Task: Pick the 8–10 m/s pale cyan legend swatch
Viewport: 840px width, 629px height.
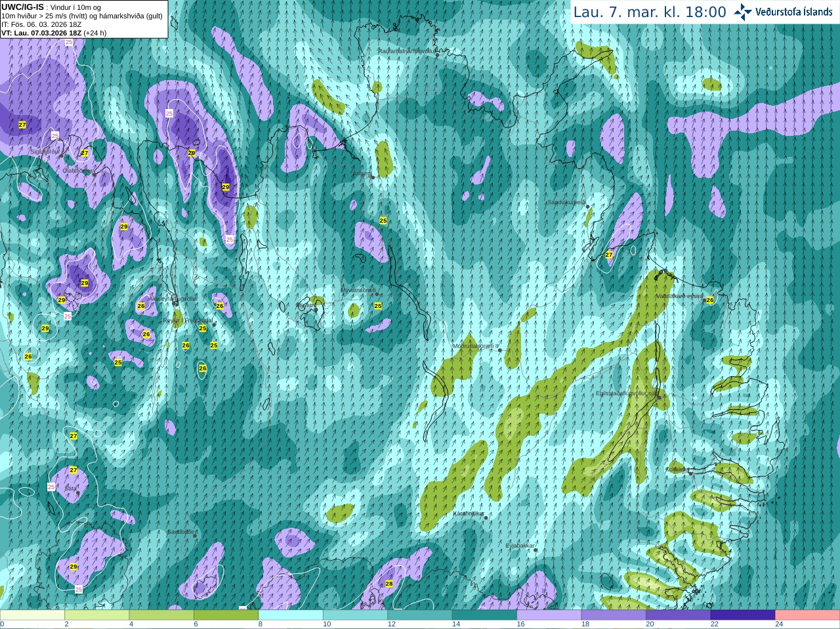Action: coord(291,615)
